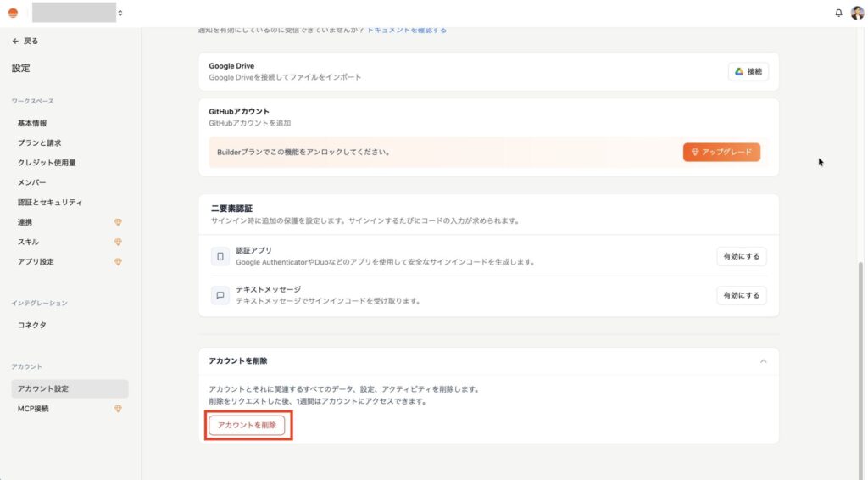Collapse the アカウントを削除 section chevron
868x480 pixels.
tap(763, 361)
